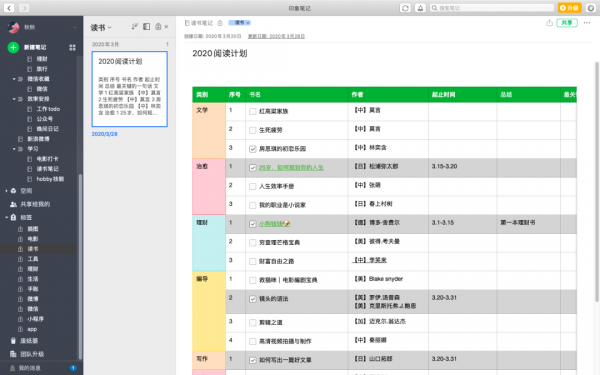Collapse the 效率安排 notebook stack
600x375 pixels.
14,99
